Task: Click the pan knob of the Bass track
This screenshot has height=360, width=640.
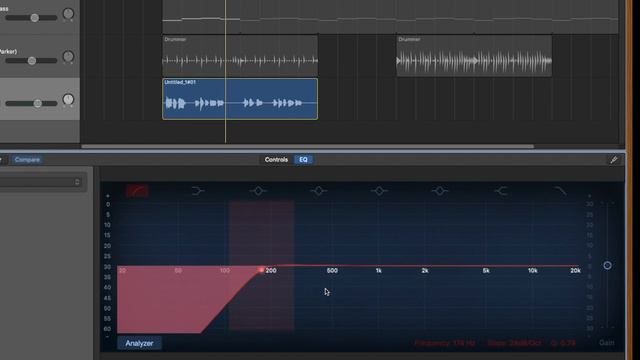Action: coord(68,14)
